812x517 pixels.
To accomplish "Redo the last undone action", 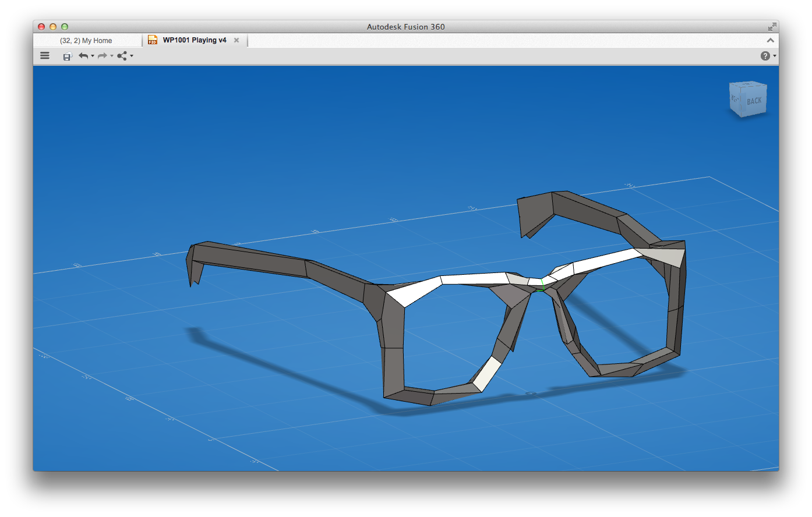I will coord(103,56).
